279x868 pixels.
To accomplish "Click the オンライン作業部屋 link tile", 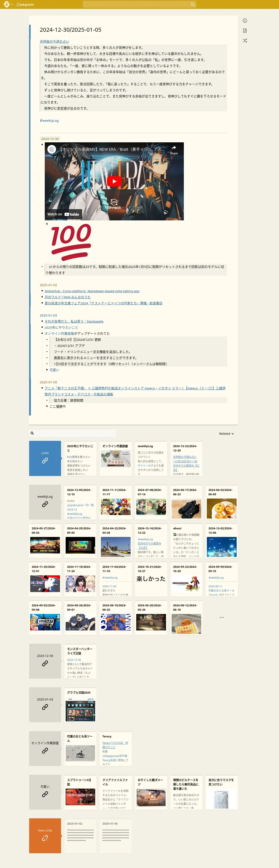I will pos(45,748).
